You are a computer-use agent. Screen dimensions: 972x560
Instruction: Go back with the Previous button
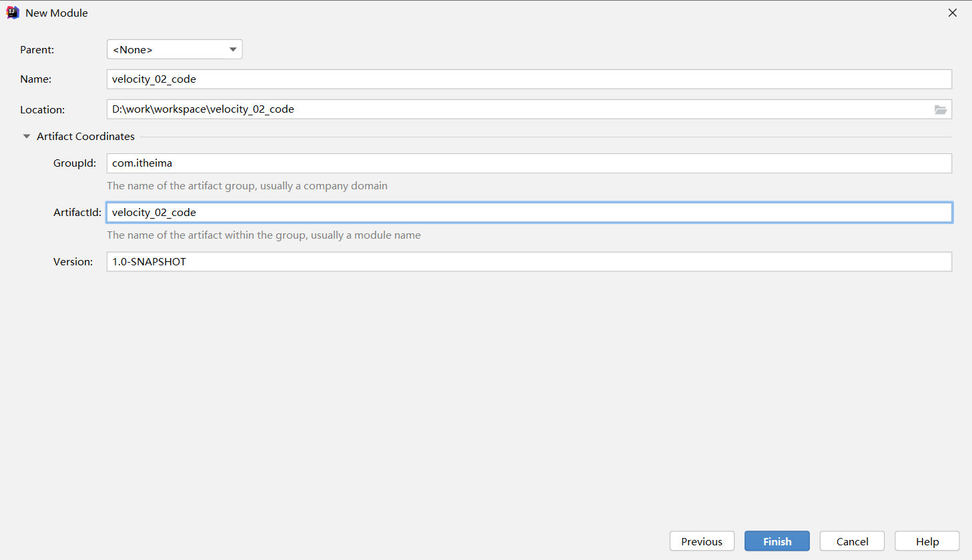point(702,541)
